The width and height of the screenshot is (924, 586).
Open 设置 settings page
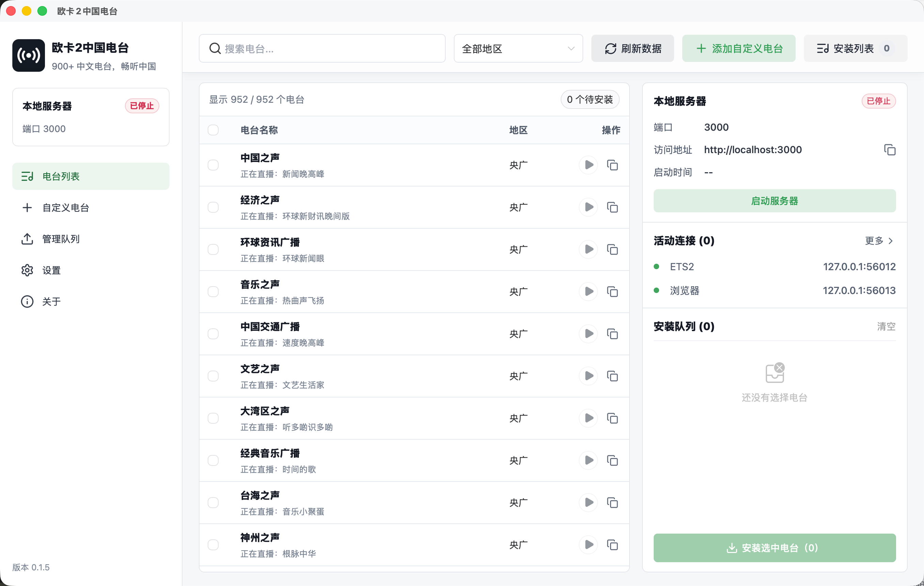point(91,271)
